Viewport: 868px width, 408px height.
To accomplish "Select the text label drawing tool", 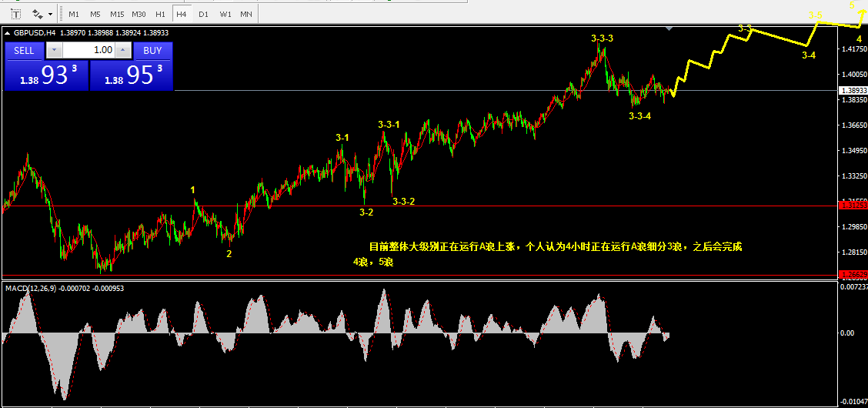I will [x=16, y=13].
